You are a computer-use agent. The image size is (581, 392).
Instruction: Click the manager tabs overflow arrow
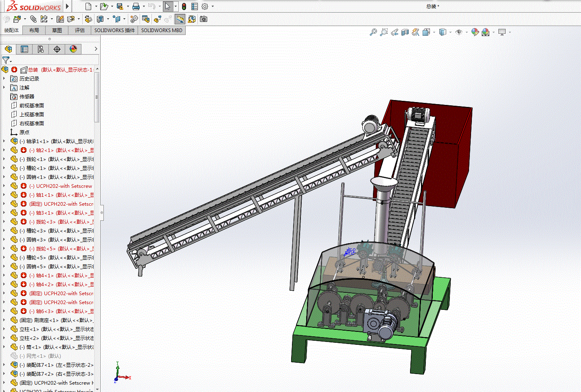pyautogui.click(x=96, y=49)
